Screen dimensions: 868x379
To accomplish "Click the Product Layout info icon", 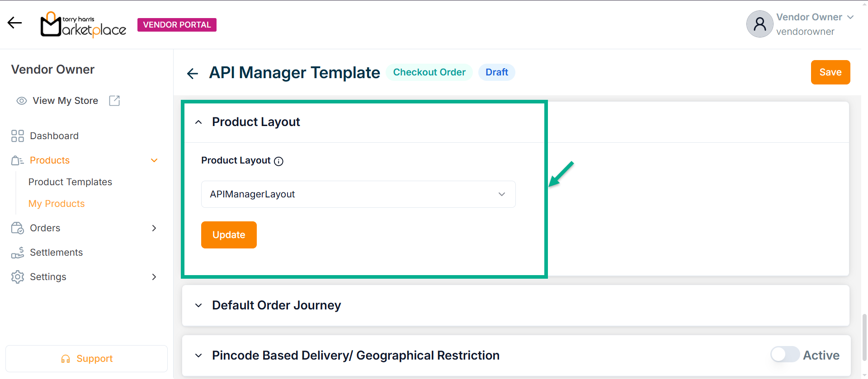I will click(x=279, y=161).
